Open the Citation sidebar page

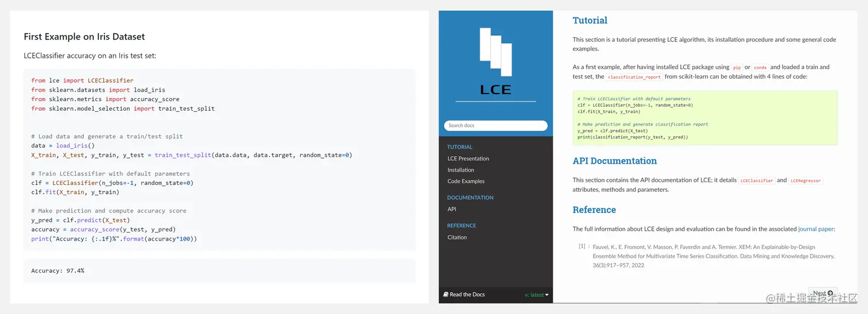click(457, 237)
